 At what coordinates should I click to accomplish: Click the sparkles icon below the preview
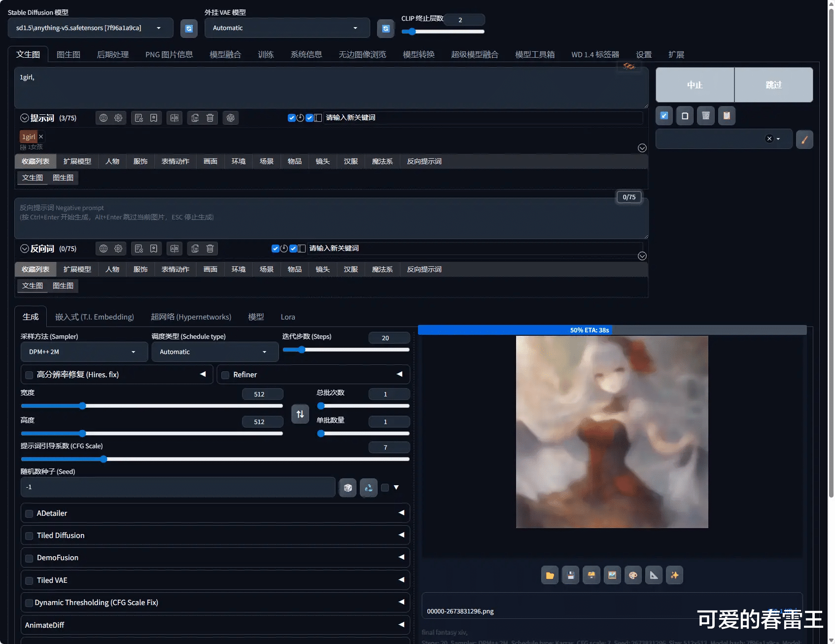pyautogui.click(x=675, y=575)
